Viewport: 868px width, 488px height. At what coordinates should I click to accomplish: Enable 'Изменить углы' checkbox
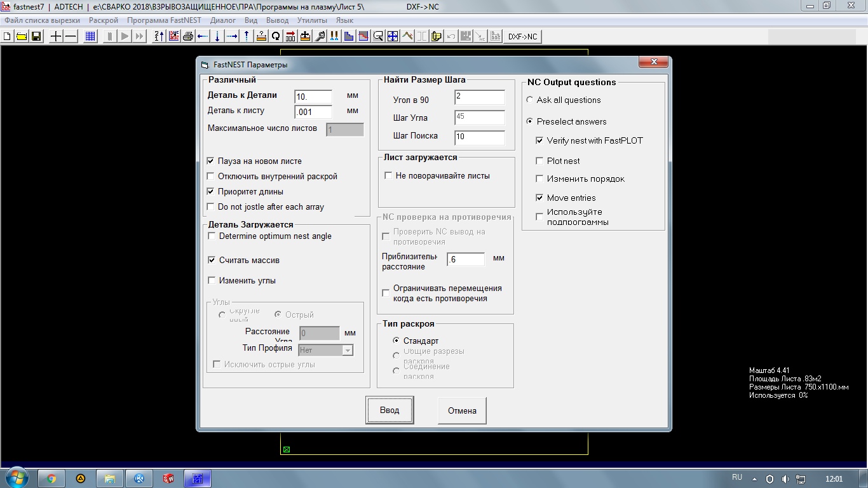coord(212,281)
